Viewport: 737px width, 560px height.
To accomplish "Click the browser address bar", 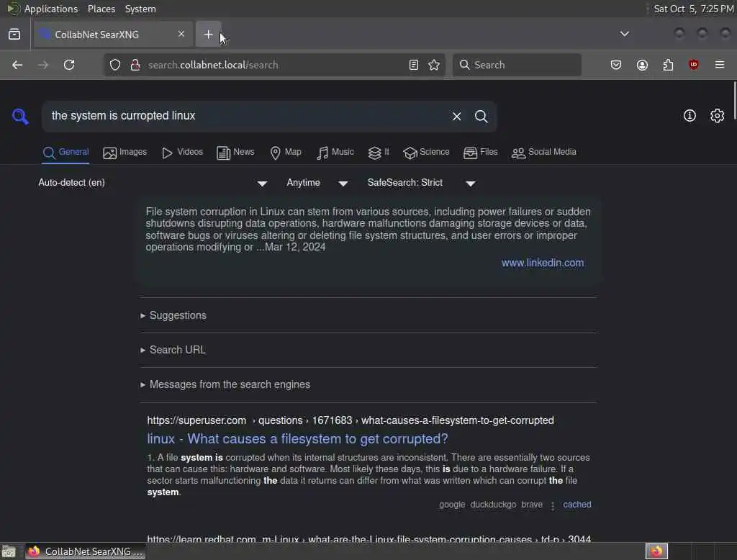I will [x=275, y=65].
